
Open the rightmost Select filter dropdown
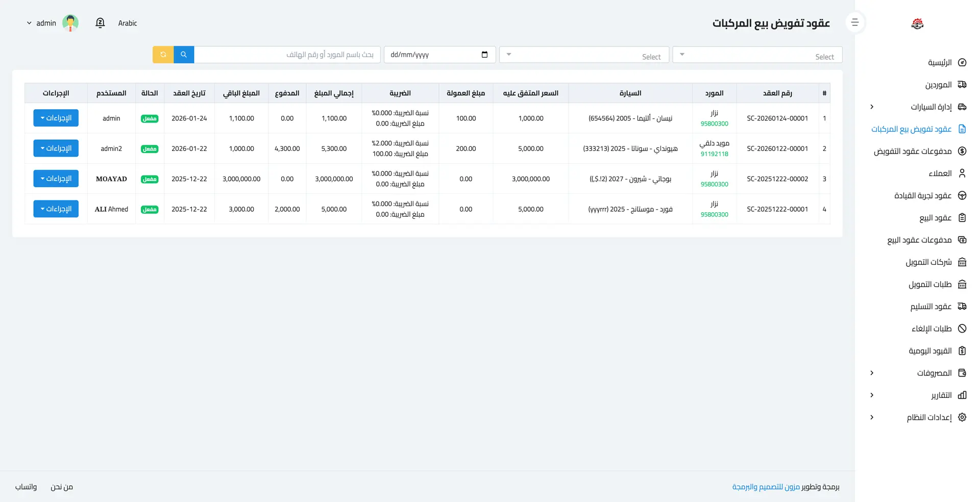[x=757, y=55]
